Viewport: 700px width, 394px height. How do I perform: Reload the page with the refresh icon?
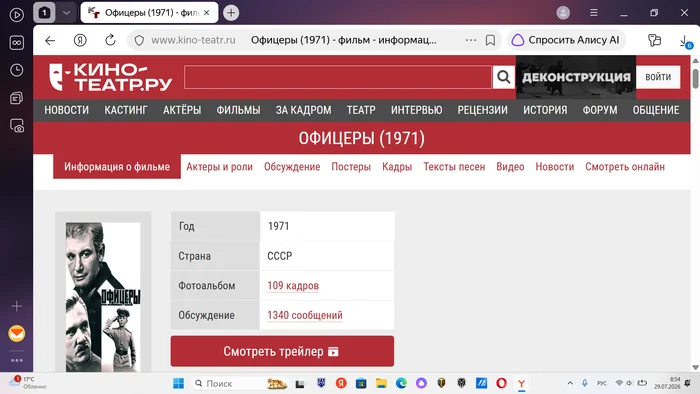point(110,40)
